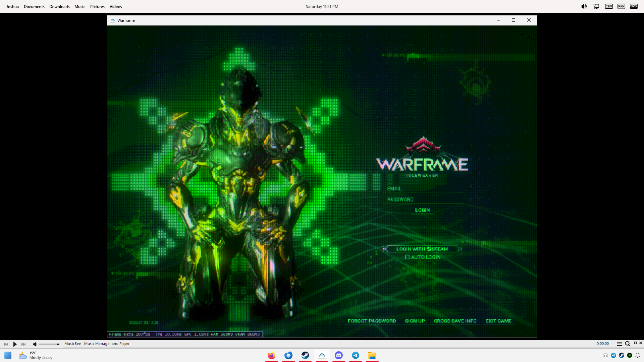Log in using Login With Steam

[422, 249]
